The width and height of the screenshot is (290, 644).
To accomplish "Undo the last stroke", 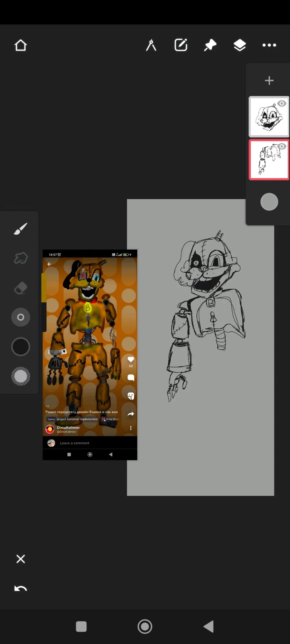I will pyautogui.click(x=21, y=589).
